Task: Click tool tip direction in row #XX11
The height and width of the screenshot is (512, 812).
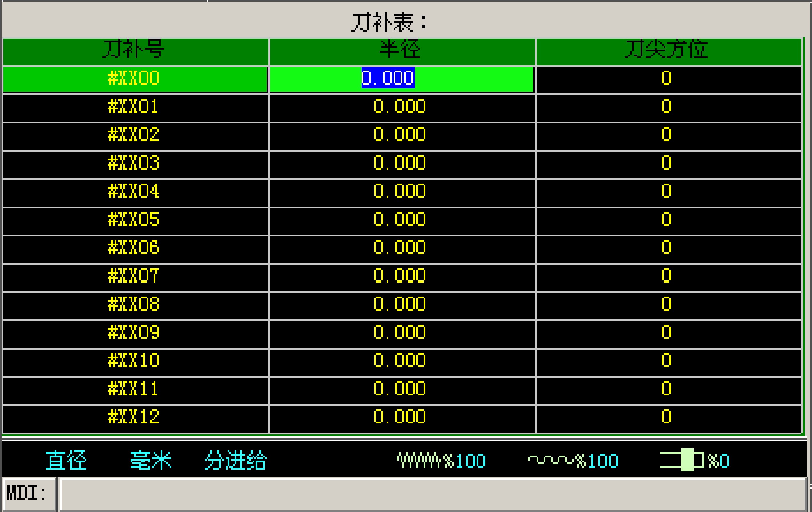Action: point(669,391)
